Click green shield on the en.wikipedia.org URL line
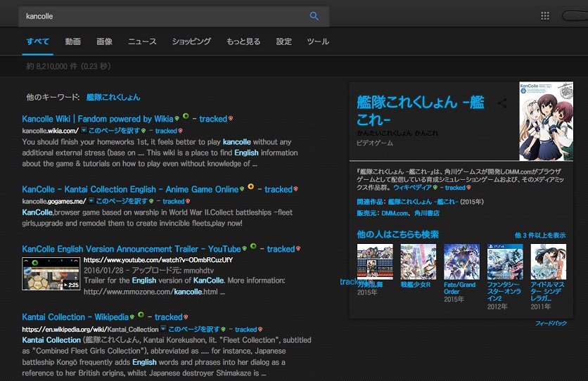The image size is (588, 381). 223,329
